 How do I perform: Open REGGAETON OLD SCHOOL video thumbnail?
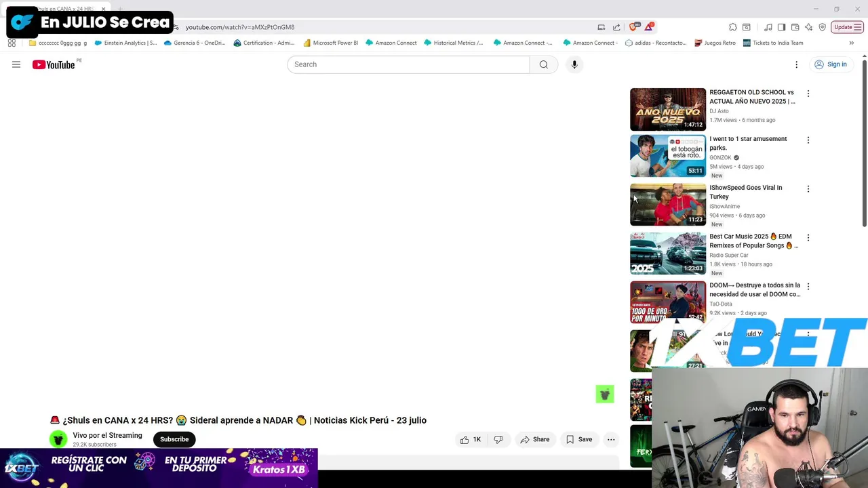coord(668,109)
